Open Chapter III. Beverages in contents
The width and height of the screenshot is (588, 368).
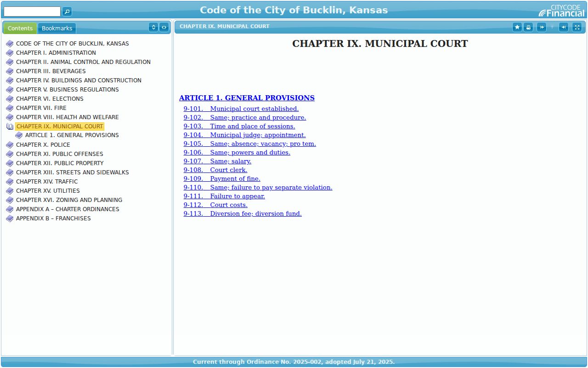[51, 71]
